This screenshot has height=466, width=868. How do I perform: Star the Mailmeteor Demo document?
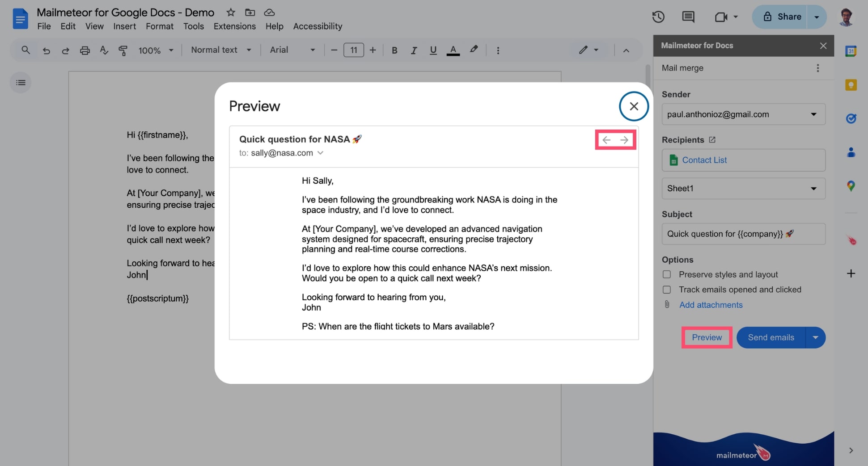(231, 13)
